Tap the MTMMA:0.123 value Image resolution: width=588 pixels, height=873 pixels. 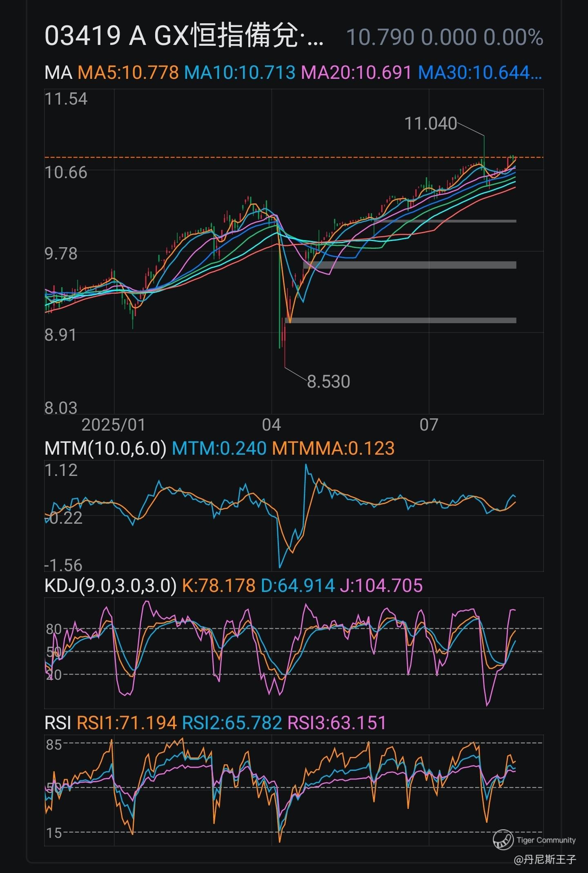[x=333, y=448]
